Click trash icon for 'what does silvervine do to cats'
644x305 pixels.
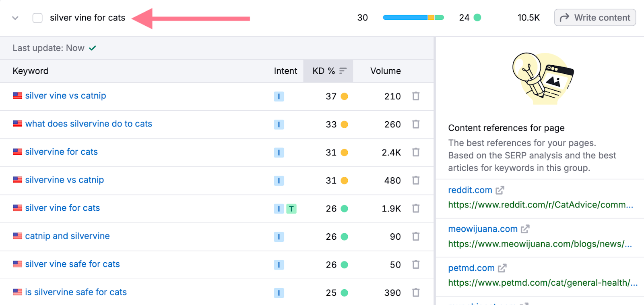[x=416, y=124]
